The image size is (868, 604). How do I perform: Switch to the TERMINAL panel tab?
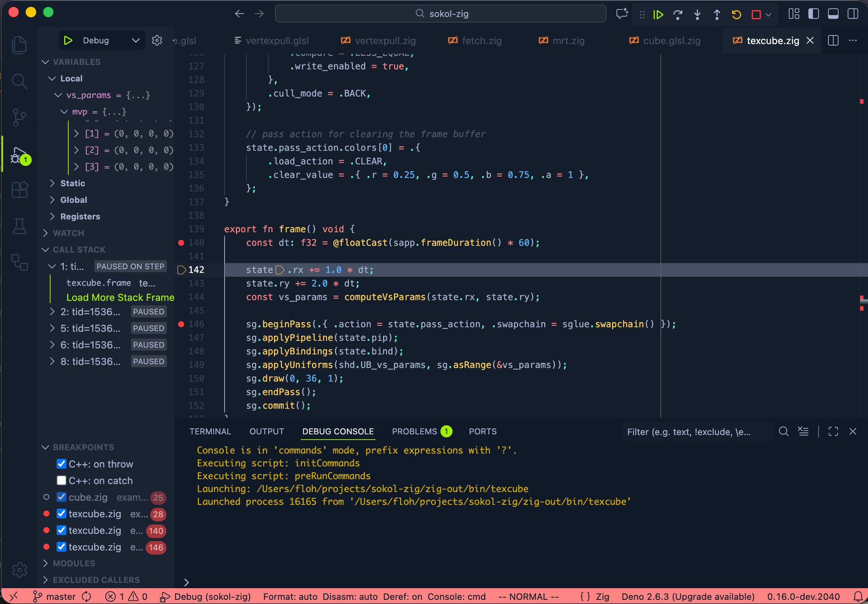[210, 431]
